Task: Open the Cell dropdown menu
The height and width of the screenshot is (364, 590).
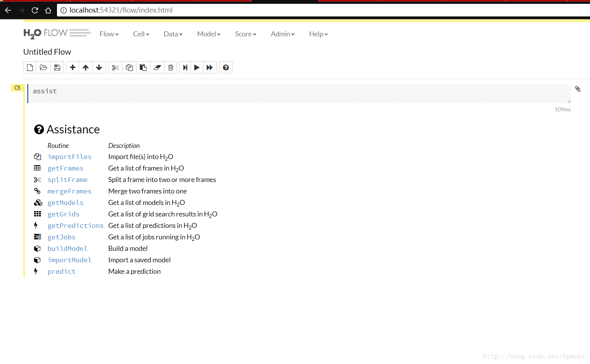Action: tap(141, 34)
